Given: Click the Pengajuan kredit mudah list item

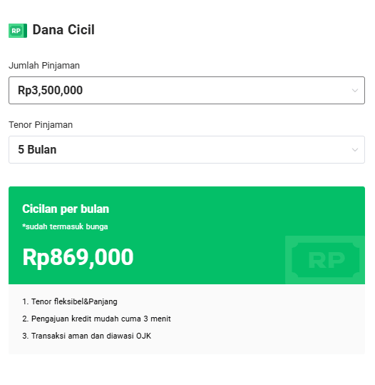Looking at the screenshot, I should pos(96,319).
